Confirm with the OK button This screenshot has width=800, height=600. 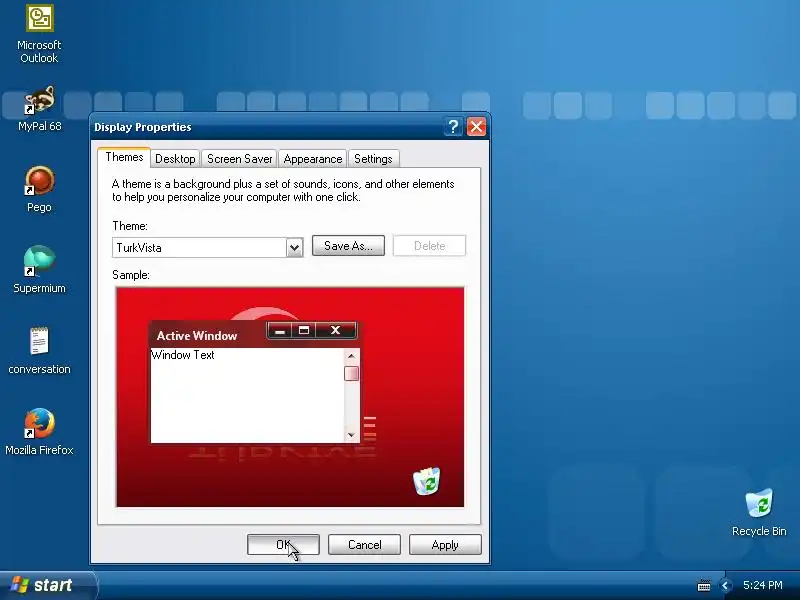[x=283, y=545]
